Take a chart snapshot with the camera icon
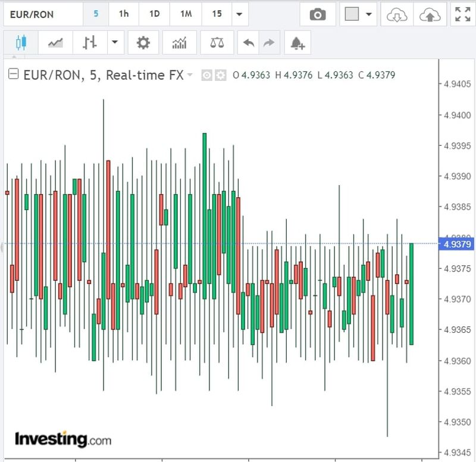The image size is (476, 462). [318, 14]
